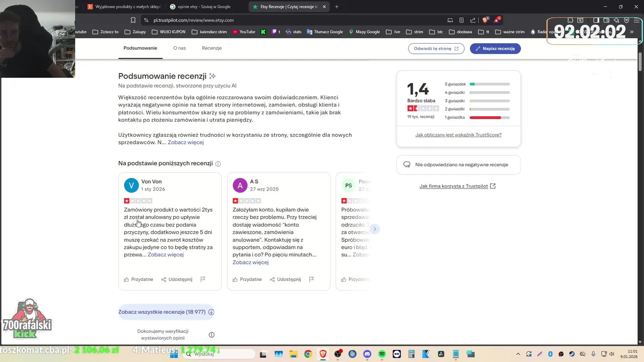The width and height of the screenshot is (644, 362).
Task: Advance review carousel with right arrow
Action: click(374, 229)
